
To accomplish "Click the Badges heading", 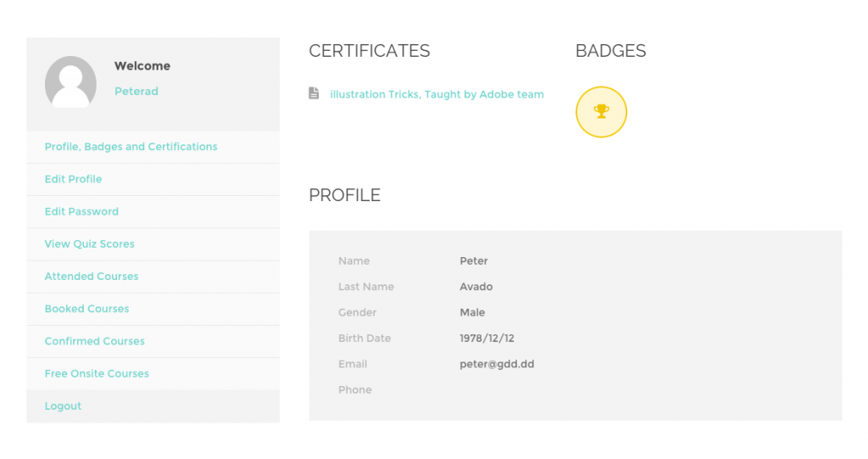I will pyautogui.click(x=610, y=51).
